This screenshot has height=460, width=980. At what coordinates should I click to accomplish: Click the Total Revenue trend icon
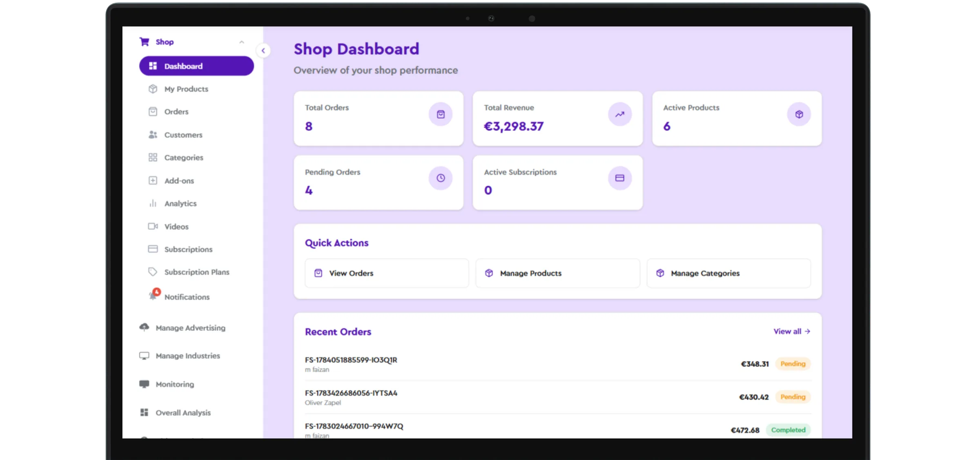[620, 114]
